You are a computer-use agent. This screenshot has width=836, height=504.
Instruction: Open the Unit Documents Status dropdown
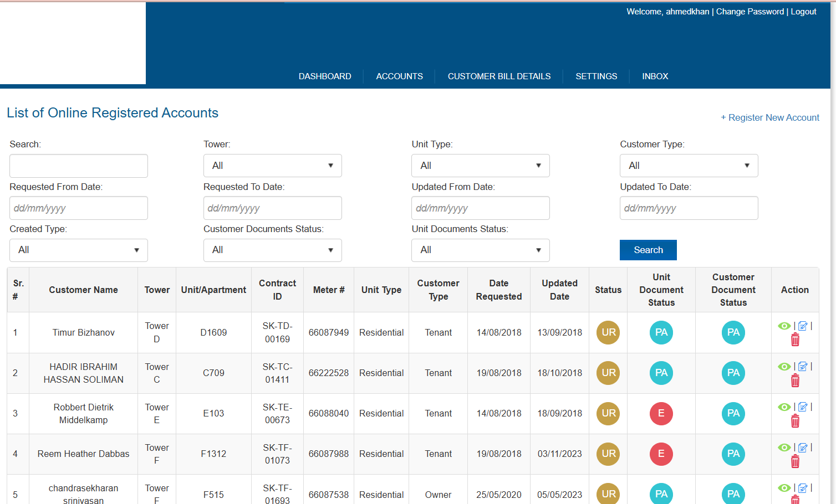(480, 250)
